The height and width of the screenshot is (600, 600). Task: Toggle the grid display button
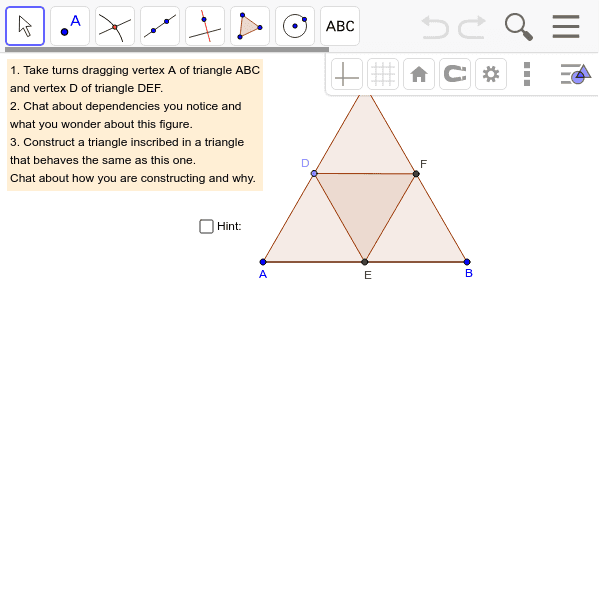coord(383,74)
